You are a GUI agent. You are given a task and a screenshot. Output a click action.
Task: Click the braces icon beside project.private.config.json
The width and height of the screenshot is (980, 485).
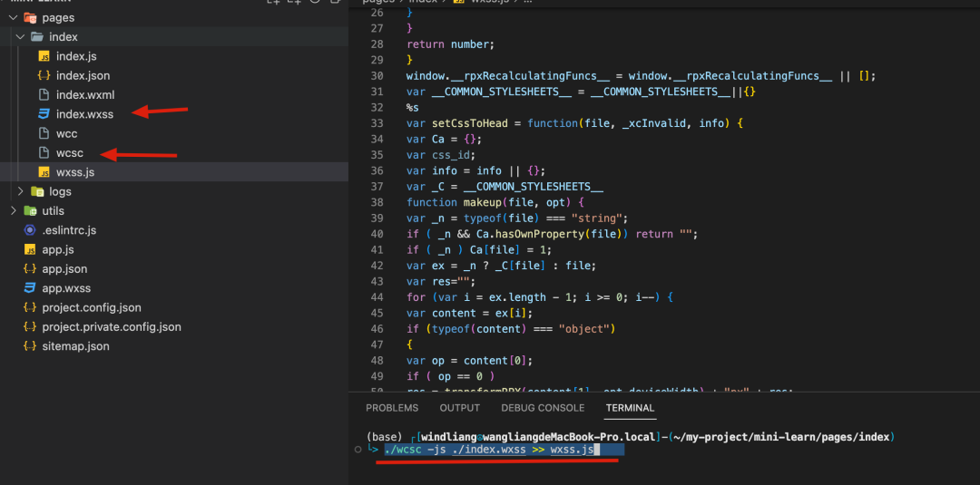click(29, 327)
